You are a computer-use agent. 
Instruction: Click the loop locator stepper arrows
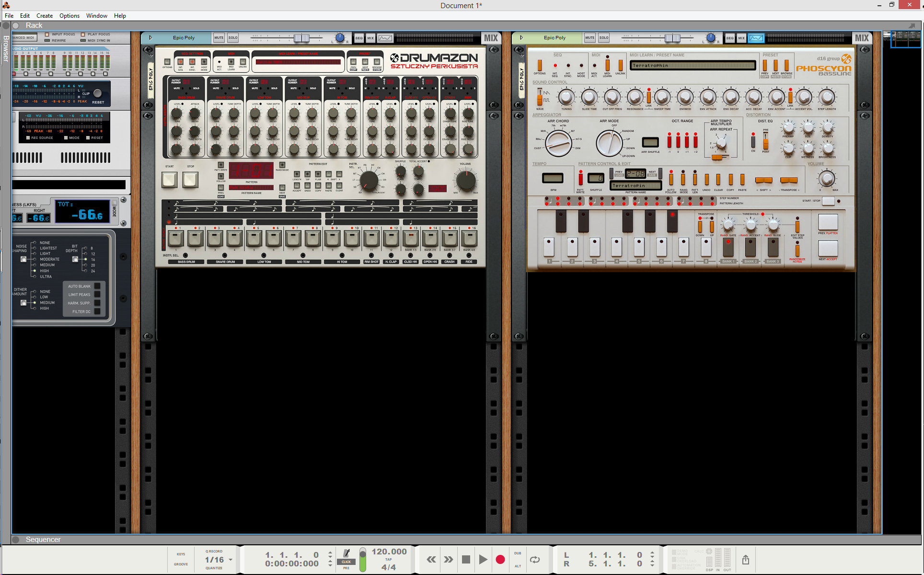652,559
